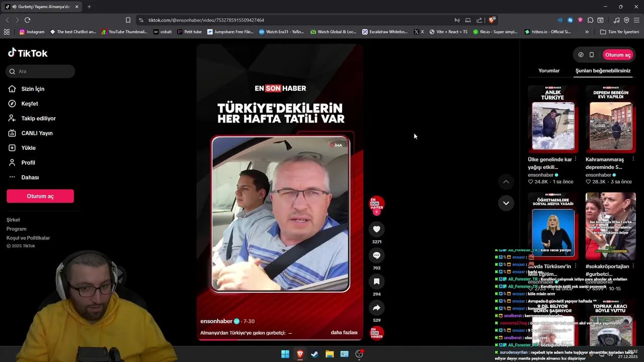This screenshot has width=644, height=362.
Task: Go to next video with down chevron
Action: pos(506,203)
